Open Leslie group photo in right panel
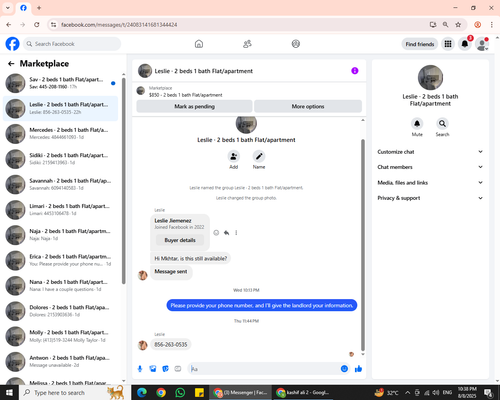 coord(430,77)
